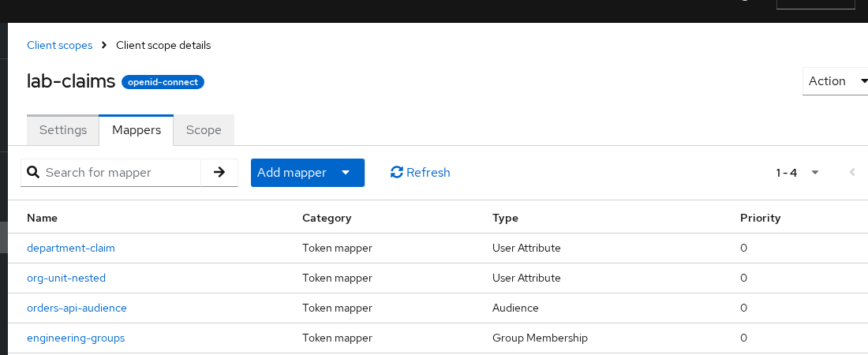
Task: Click the Type column header
Action: [x=505, y=218]
